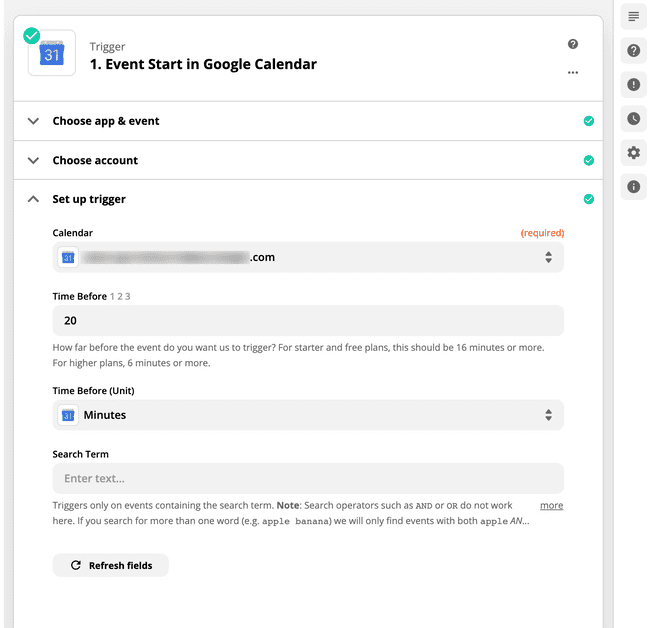This screenshot has width=650, height=628.
Task: Expand the Choose app & event section
Action: coord(33,121)
